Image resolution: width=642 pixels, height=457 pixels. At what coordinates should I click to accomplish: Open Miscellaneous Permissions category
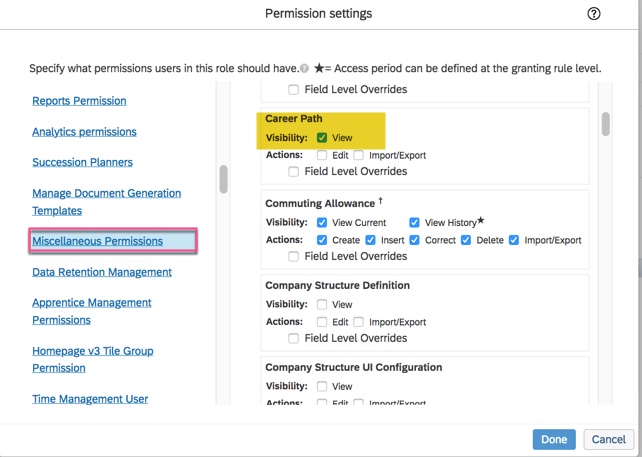(x=97, y=241)
